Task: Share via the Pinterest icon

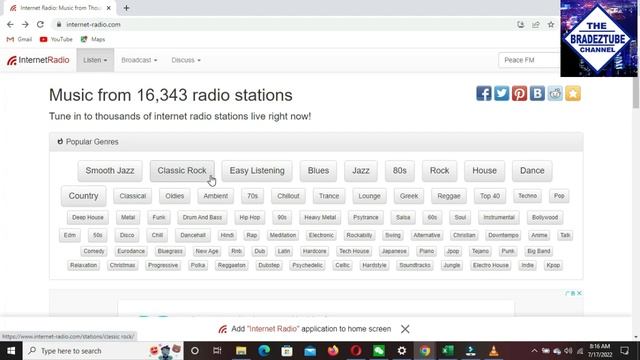Action: [x=519, y=93]
